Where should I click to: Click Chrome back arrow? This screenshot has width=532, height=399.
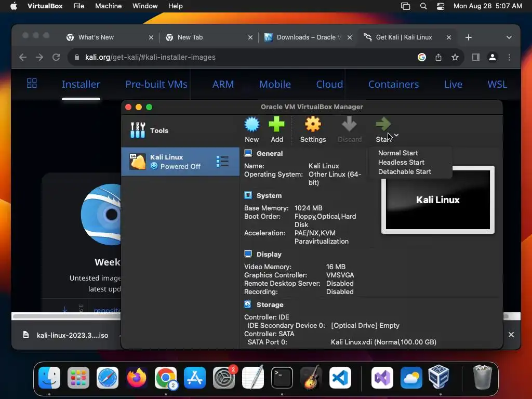coord(23,57)
